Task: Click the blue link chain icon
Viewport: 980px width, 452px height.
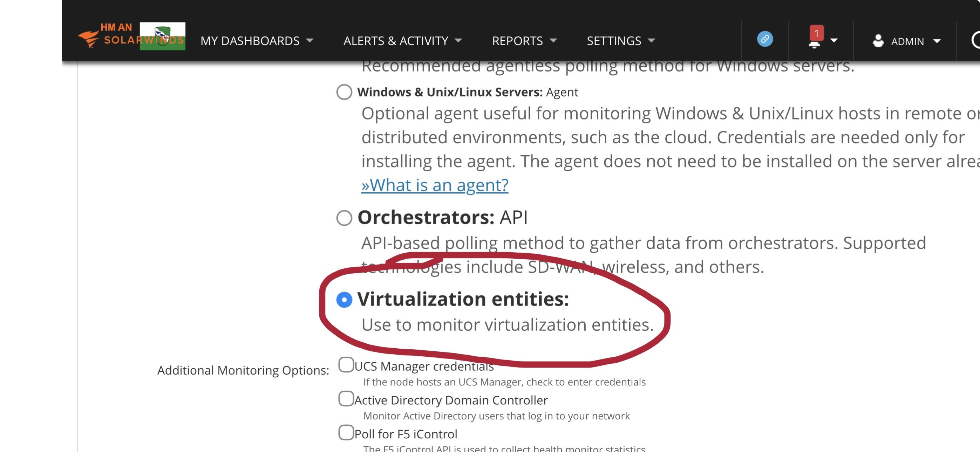Action: click(x=765, y=39)
